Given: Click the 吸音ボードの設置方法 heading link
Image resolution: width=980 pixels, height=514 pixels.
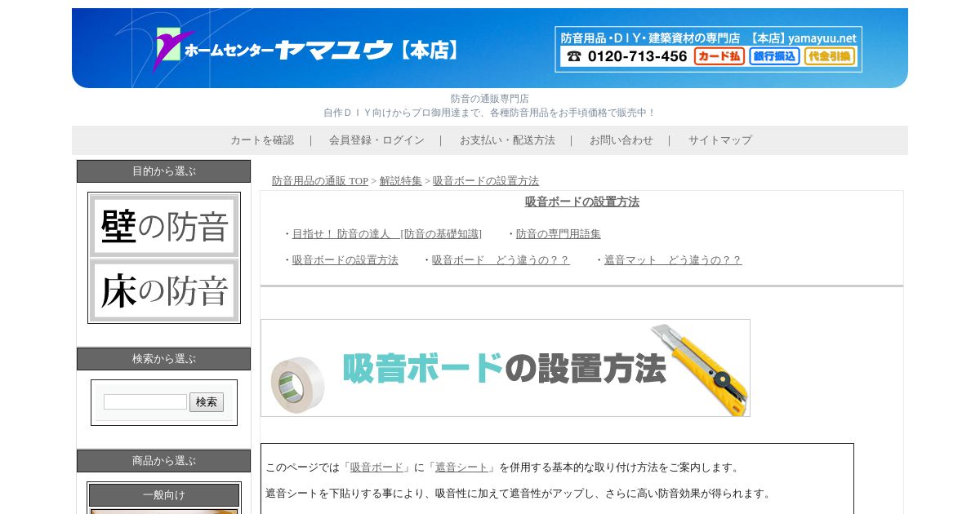Looking at the screenshot, I should pos(582,202).
